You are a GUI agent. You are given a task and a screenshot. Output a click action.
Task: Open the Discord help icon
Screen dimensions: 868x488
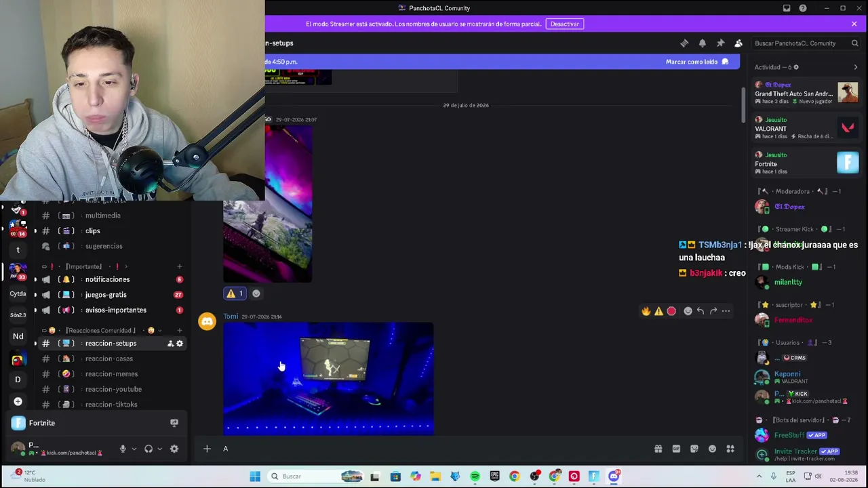point(803,8)
